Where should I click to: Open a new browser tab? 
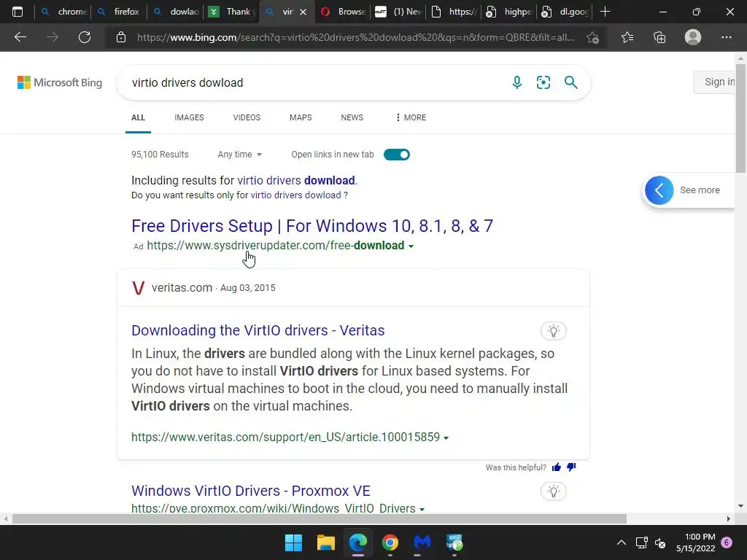click(x=605, y=12)
